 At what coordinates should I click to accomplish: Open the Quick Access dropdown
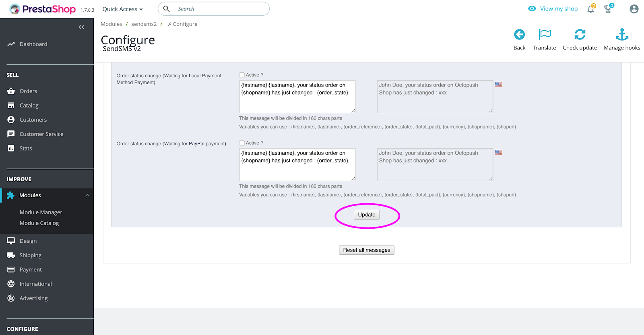[x=122, y=9]
